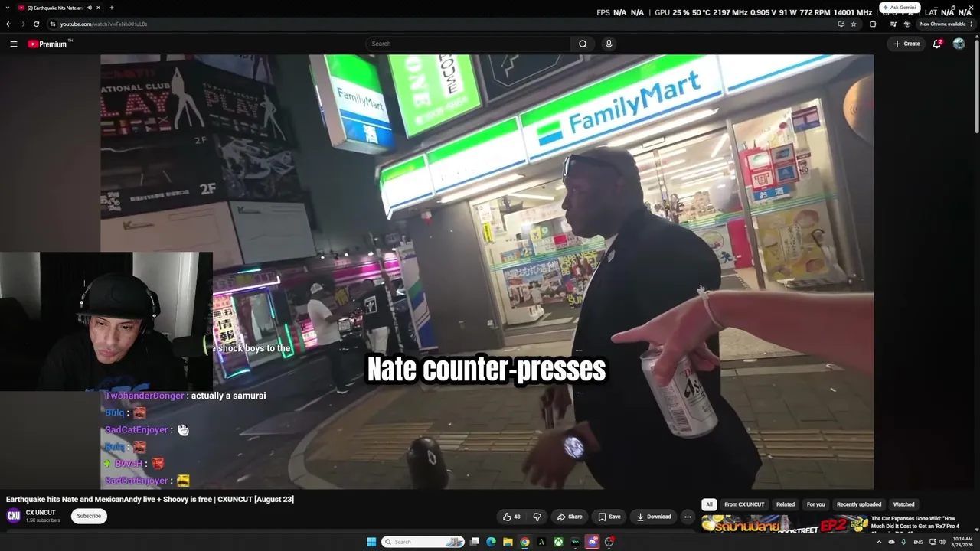Screen dimensions: 980x551
Task: Open the account avatar menu
Action: [959, 44]
